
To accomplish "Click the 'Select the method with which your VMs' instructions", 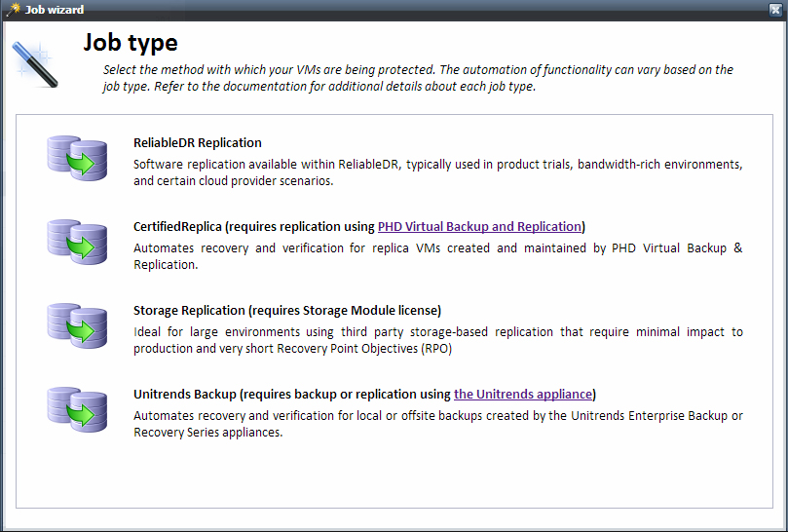I will click(418, 78).
